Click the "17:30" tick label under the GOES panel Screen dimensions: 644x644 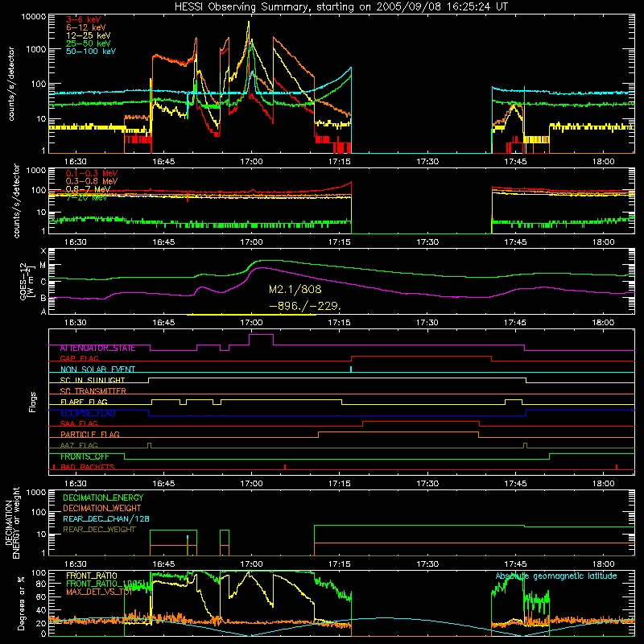click(427, 323)
